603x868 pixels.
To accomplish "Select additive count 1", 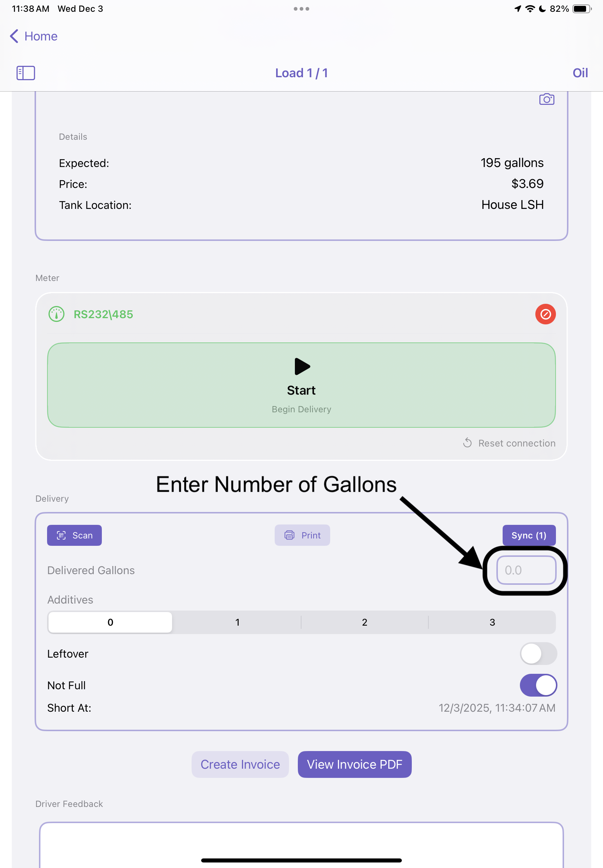I will tap(237, 622).
